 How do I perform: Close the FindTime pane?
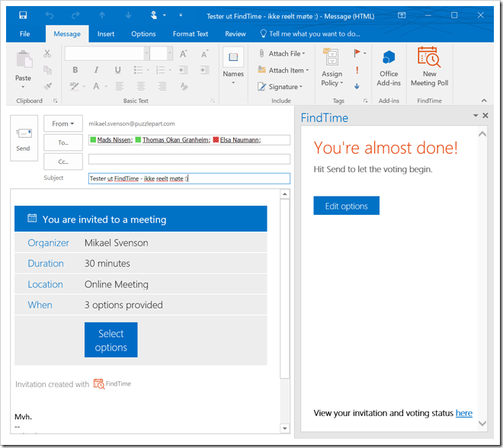tap(485, 116)
